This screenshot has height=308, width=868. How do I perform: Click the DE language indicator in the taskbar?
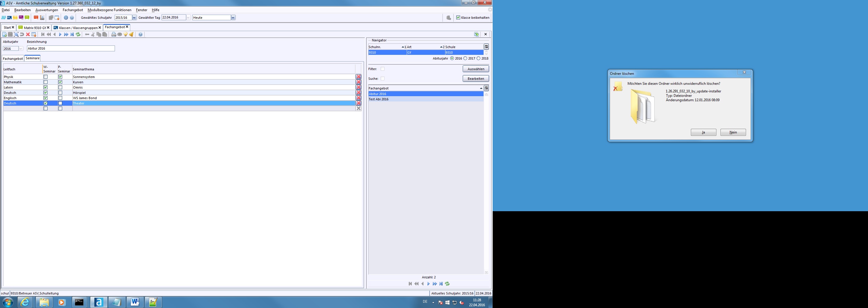click(425, 302)
